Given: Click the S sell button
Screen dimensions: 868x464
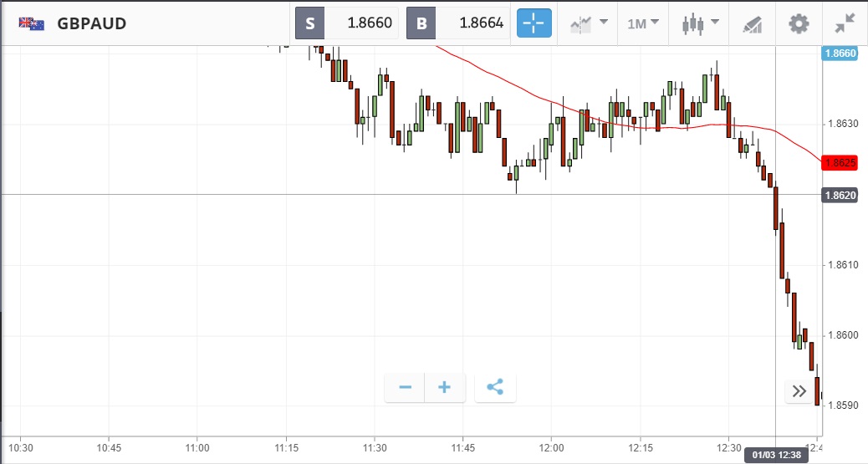Looking at the screenshot, I should coord(310,23).
